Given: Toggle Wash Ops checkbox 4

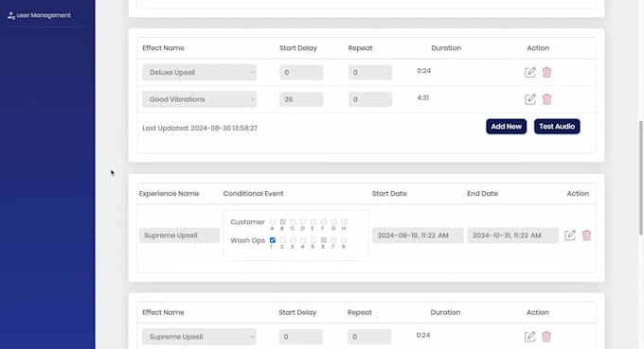Looking at the screenshot, I should [x=303, y=240].
